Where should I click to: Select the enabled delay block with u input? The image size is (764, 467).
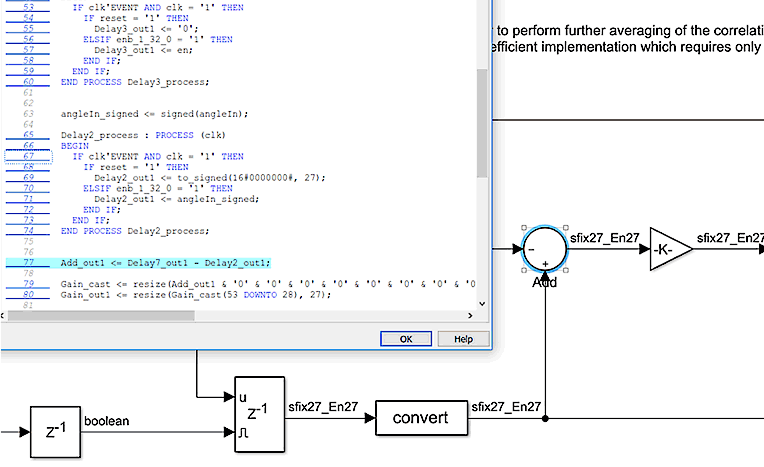click(259, 415)
